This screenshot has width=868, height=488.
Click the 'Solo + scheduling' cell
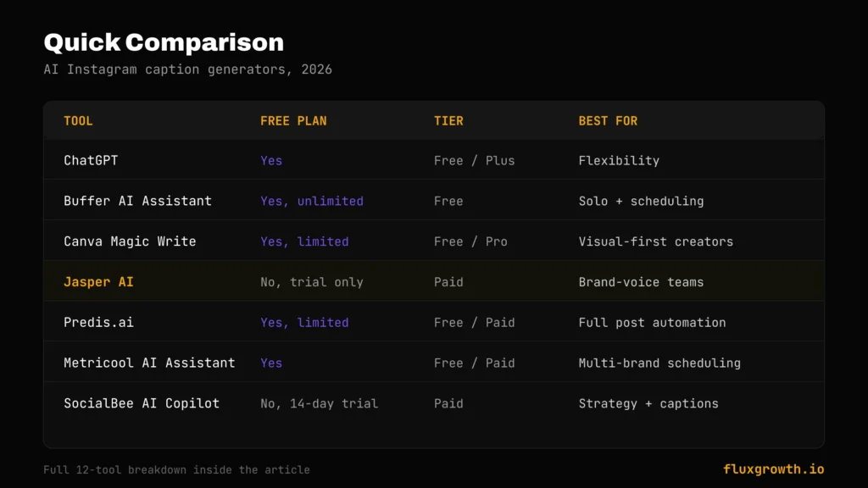(x=641, y=201)
